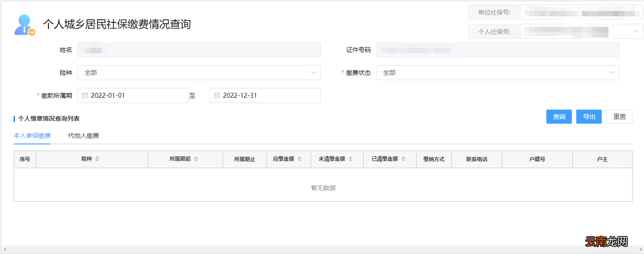The height and width of the screenshot is (254, 644).
Task: Sort table by 所属期起 column arrows
Action: [196, 159]
